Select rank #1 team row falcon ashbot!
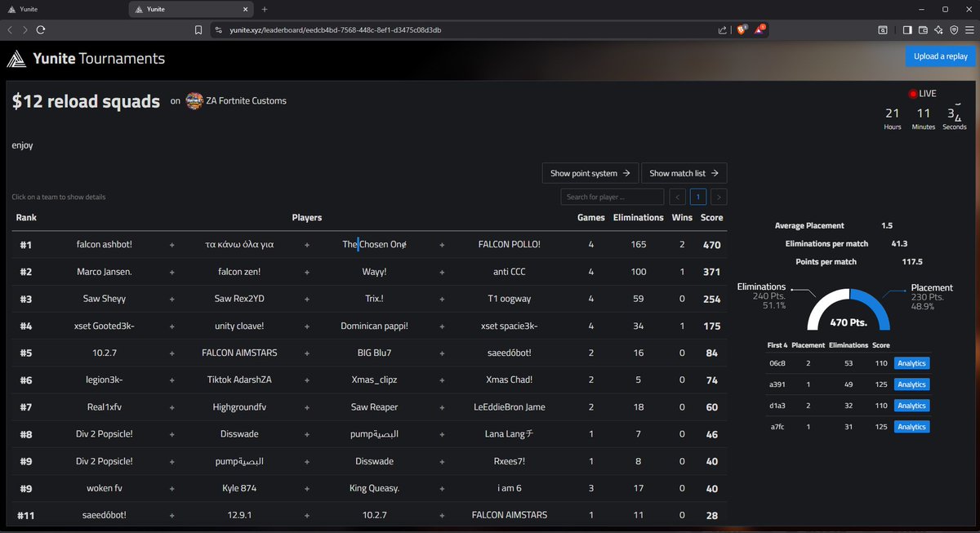 tap(369, 244)
